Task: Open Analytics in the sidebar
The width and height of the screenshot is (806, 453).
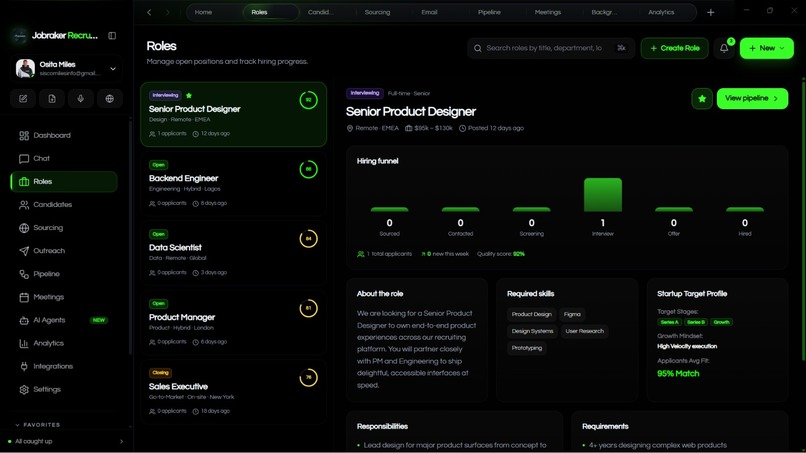Action: click(64, 343)
